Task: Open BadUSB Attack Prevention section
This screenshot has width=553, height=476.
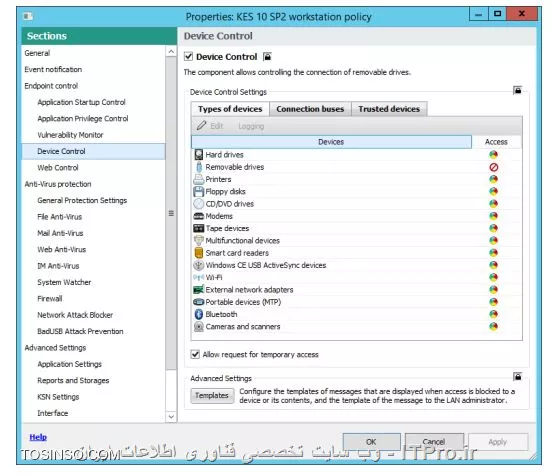Action: click(80, 331)
